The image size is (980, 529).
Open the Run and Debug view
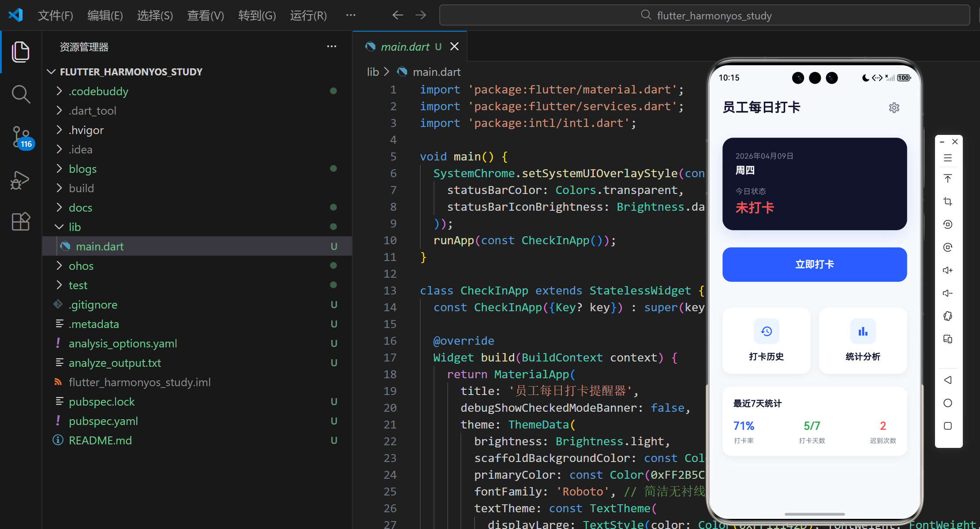(x=20, y=180)
